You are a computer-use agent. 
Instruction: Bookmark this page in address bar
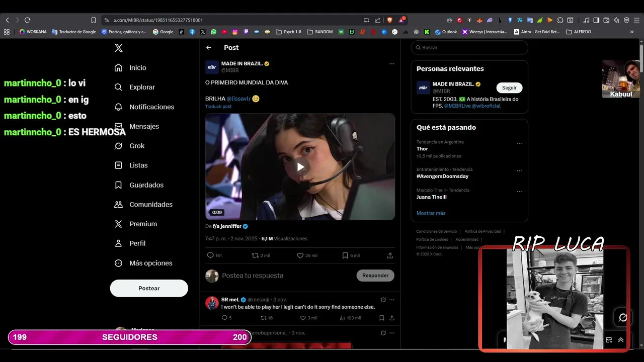[94, 20]
